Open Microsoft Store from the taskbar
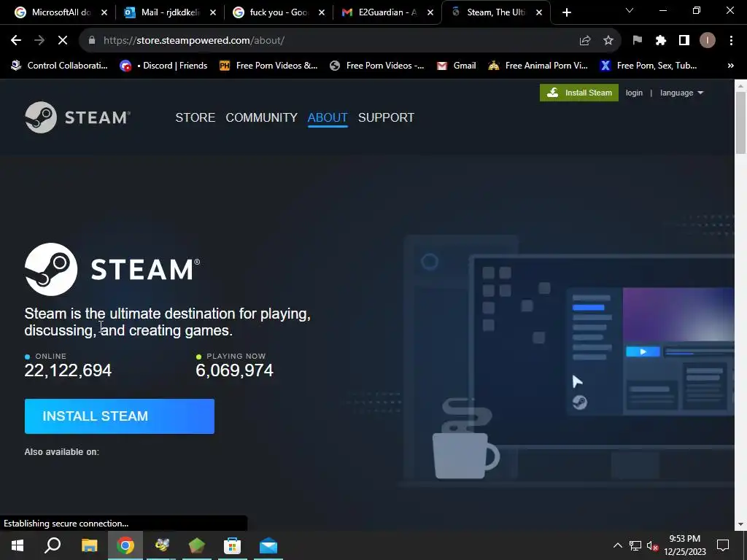The width and height of the screenshot is (747, 560). [233, 545]
